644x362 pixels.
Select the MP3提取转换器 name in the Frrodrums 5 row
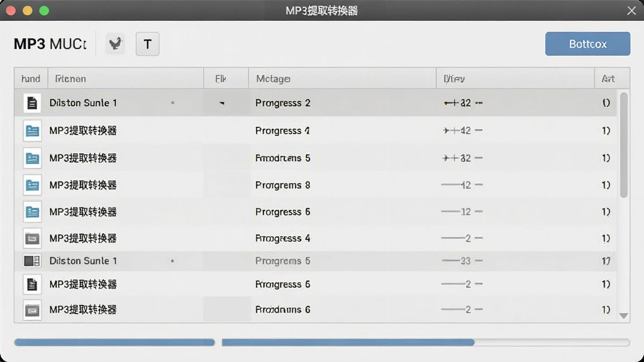(83, 158)
